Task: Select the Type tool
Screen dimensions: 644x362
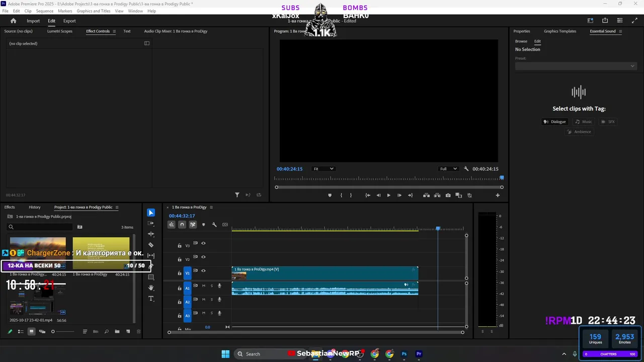Action: (151, 299)
